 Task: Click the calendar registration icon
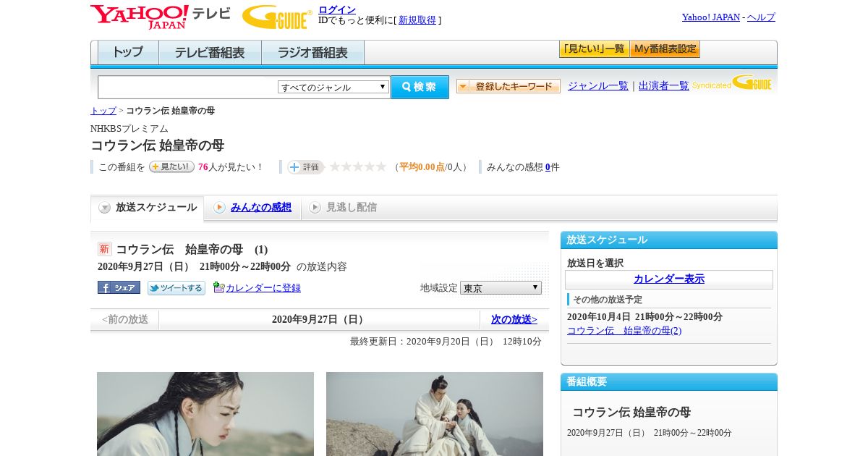[x=219, y=287]
